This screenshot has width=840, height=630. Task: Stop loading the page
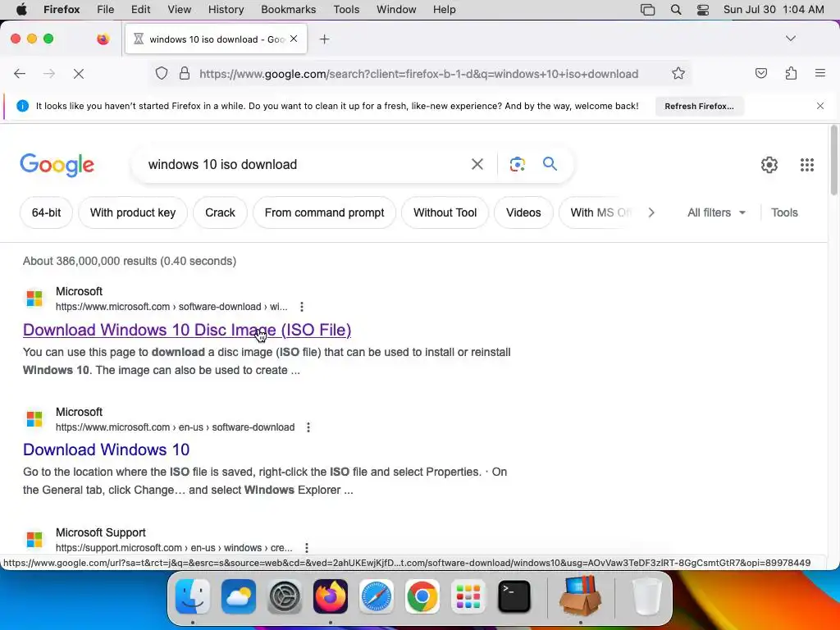(x=79, y=73)
